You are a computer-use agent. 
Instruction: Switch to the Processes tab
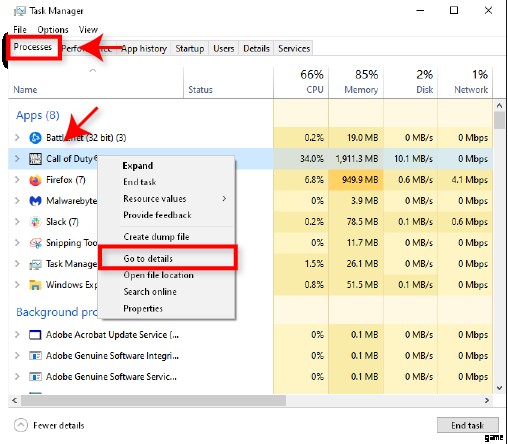click(33, 47)
